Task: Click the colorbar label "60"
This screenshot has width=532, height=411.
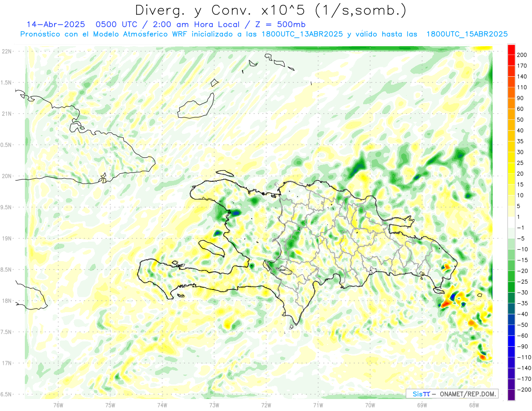Action: pyautogui.click(x=520, y=109)
